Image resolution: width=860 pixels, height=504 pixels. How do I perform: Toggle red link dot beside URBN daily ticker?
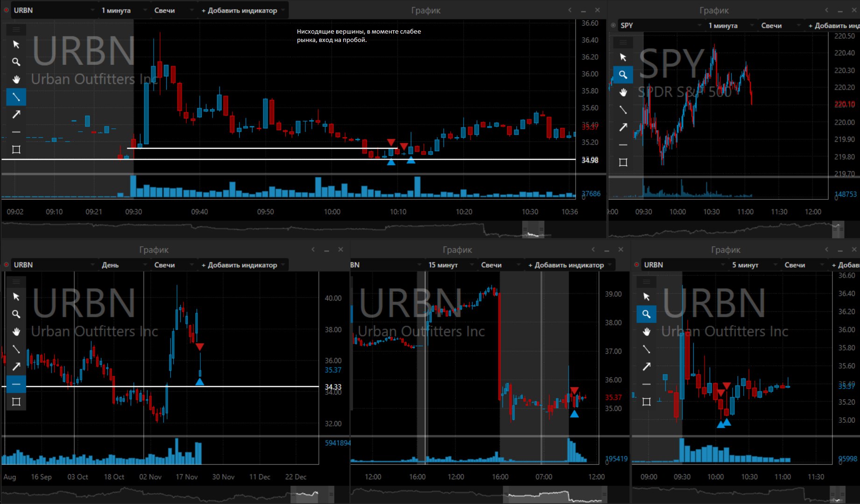click(6, 265)
